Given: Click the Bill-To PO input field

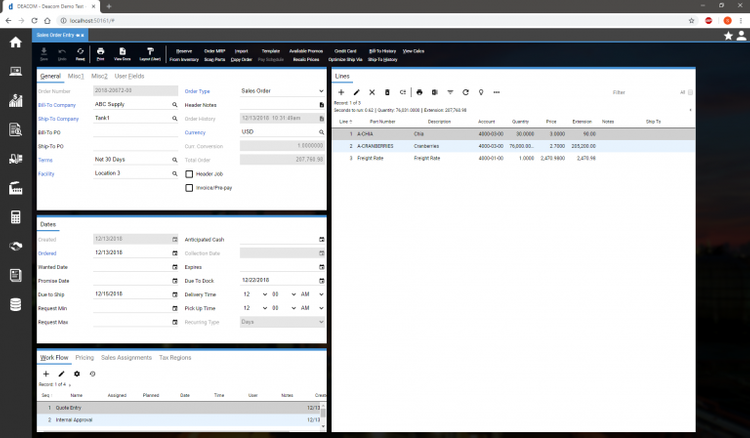Looking at the screenshot, I should 136,132.
